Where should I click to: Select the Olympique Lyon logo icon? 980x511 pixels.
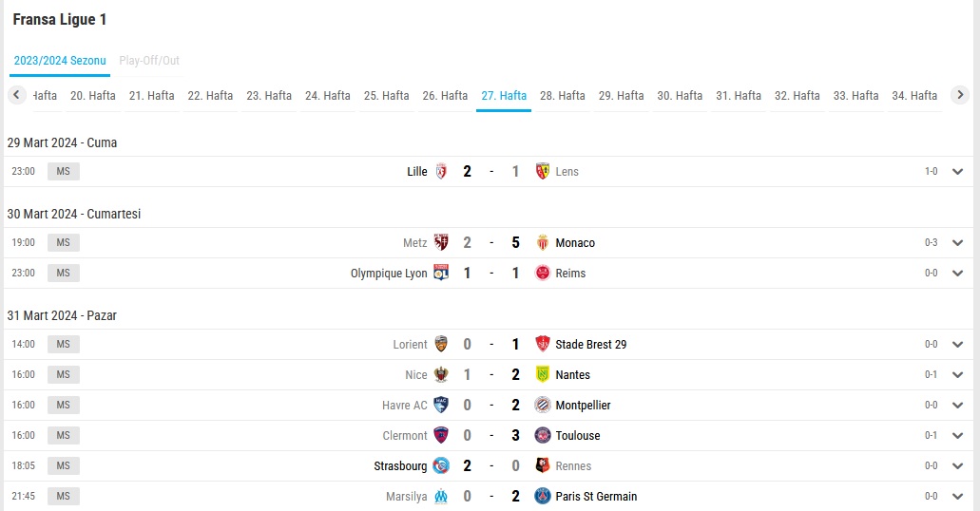click(441, 273)
